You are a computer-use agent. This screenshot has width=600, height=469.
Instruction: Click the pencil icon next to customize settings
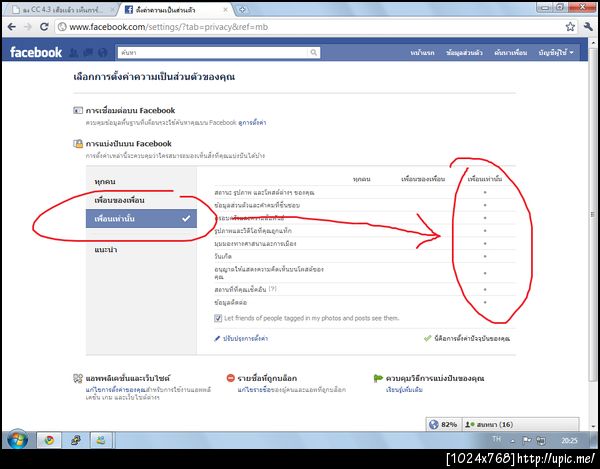tap(217, 339)
